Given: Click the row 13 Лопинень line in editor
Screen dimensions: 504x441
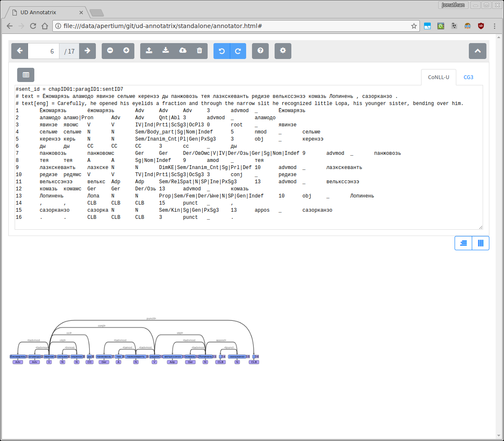Looking at the screenshot, I should 195,196.
